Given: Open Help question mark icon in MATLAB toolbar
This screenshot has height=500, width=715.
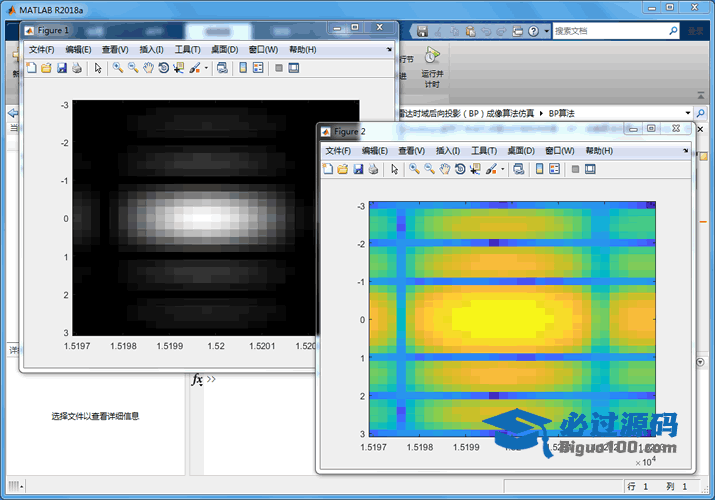Looking at the screenshot, I should coord(534,31).
